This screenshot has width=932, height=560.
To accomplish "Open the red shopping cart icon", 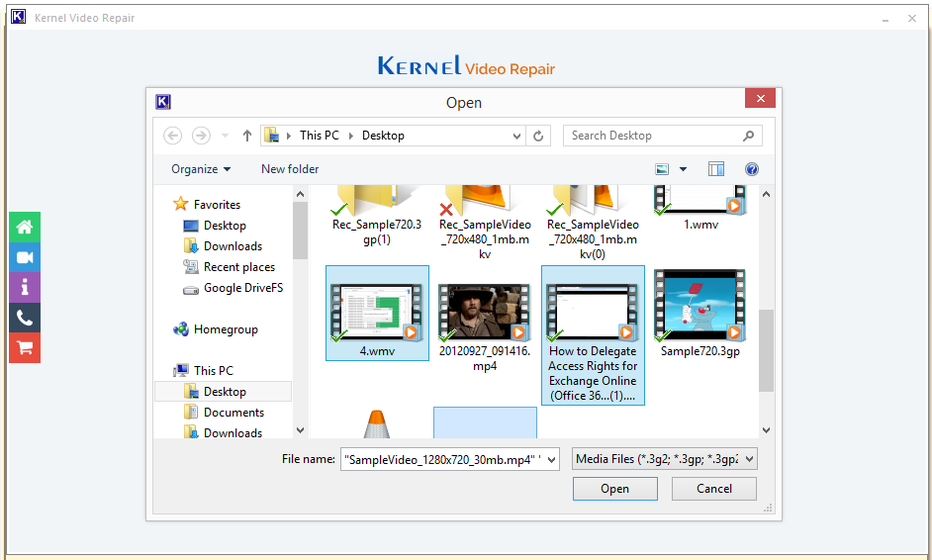I will [x=25, y=347].
